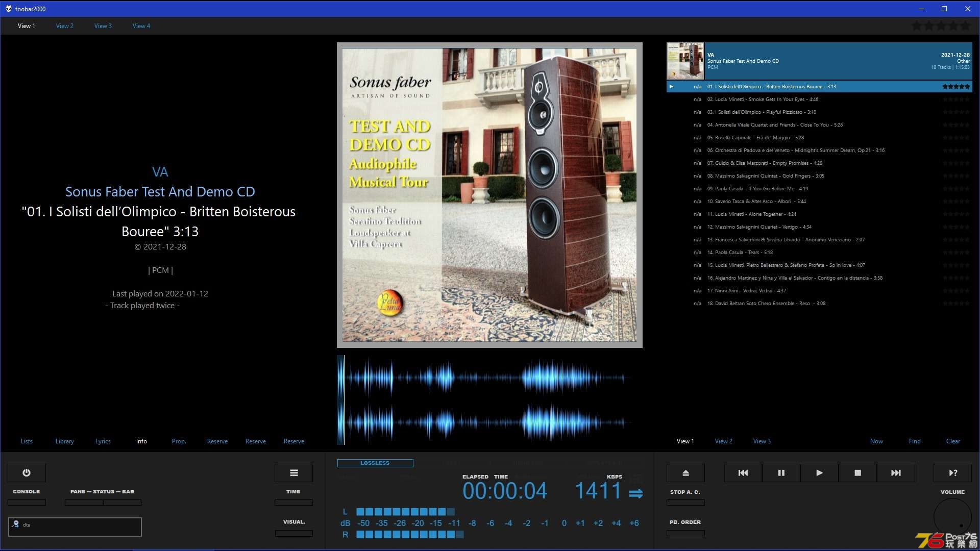Click the Sonus Faber album cover art
Viewport: 980px width, 551px height.
click(489, 195)
